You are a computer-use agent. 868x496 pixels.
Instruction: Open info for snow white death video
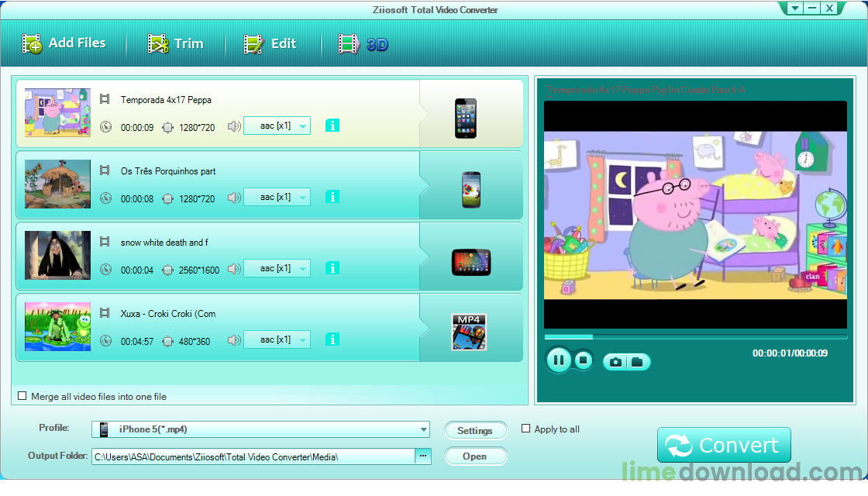pyautogui.click(x=332, y=268)
